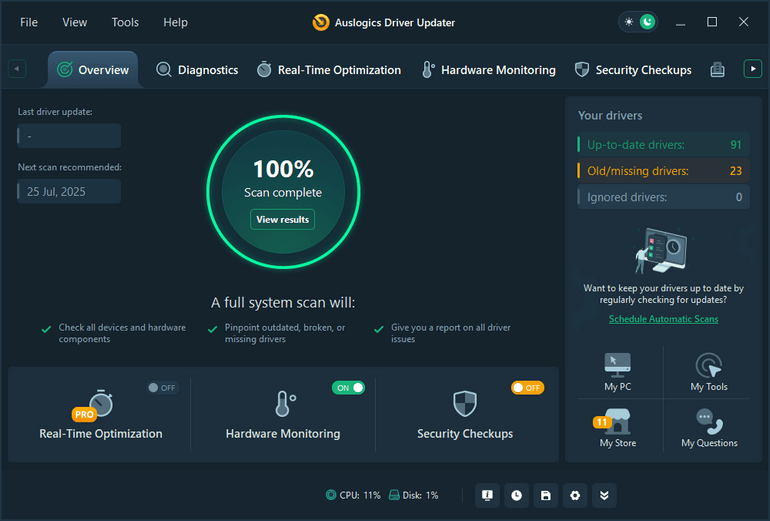Click the Hardware Monitoring thermometer card icon
The height and width of the screenshot is (521, 770).
pos(284,404)
